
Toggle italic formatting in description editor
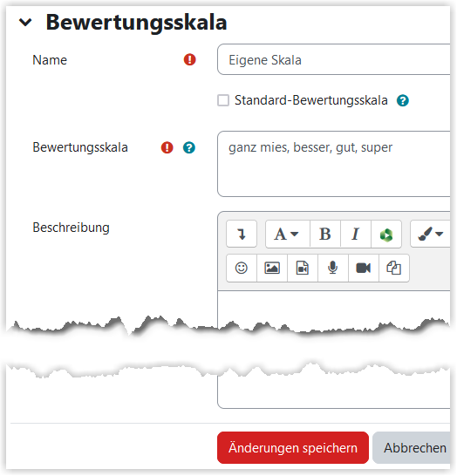(x=356, y=234)
